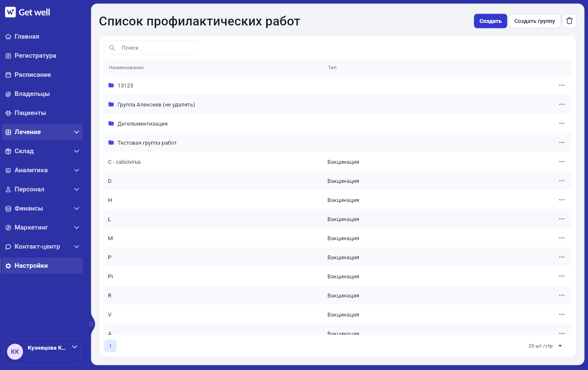Open three-dots menu for 13123 row
Image resolution: width=588 pixels, height=370 pixels.
562,85
